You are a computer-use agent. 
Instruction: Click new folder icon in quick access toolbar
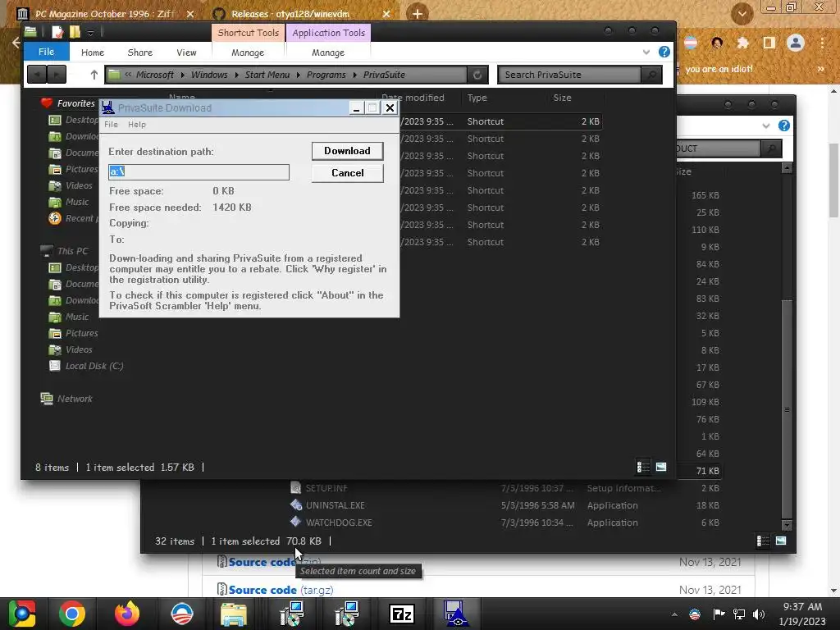[75, 32]
